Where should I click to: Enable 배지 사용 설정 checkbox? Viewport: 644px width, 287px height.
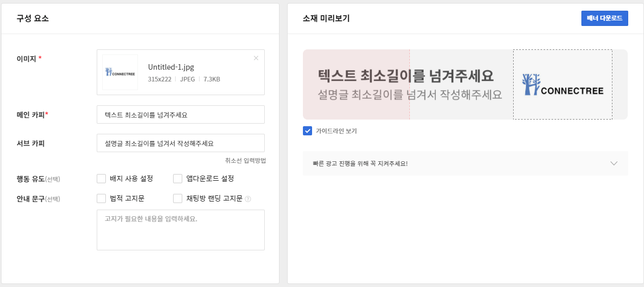[101, 179]
